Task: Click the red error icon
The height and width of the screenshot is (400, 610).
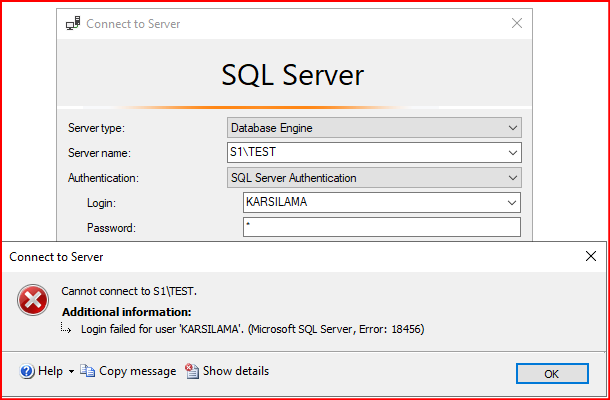Action: pyautogui.click(x=33, y=300)
